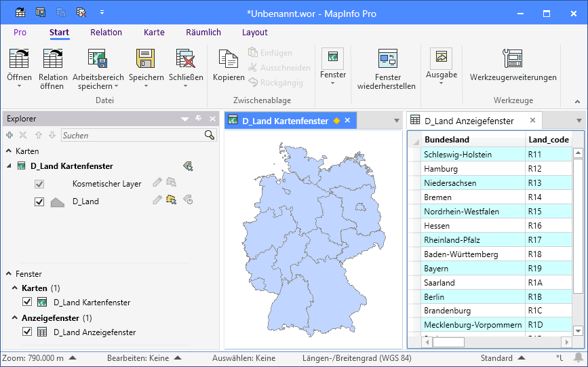Click the remove X icon in Explorer toolbar

[x=23, y=135]
